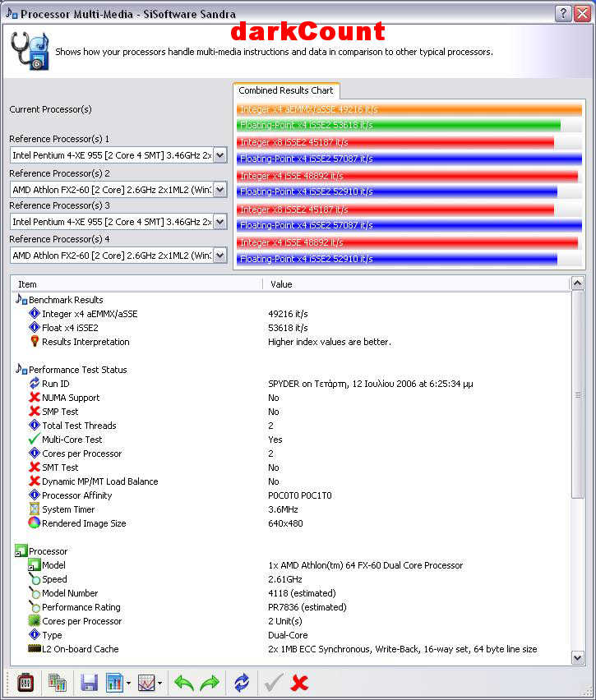Select the value 53618 it/s
The image size is (596, 700).
(289, 328)
